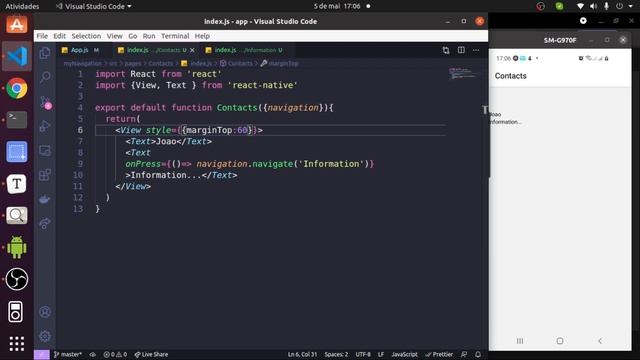Click the master branch status item
The image size is (640, 360).
pos(68,354)
